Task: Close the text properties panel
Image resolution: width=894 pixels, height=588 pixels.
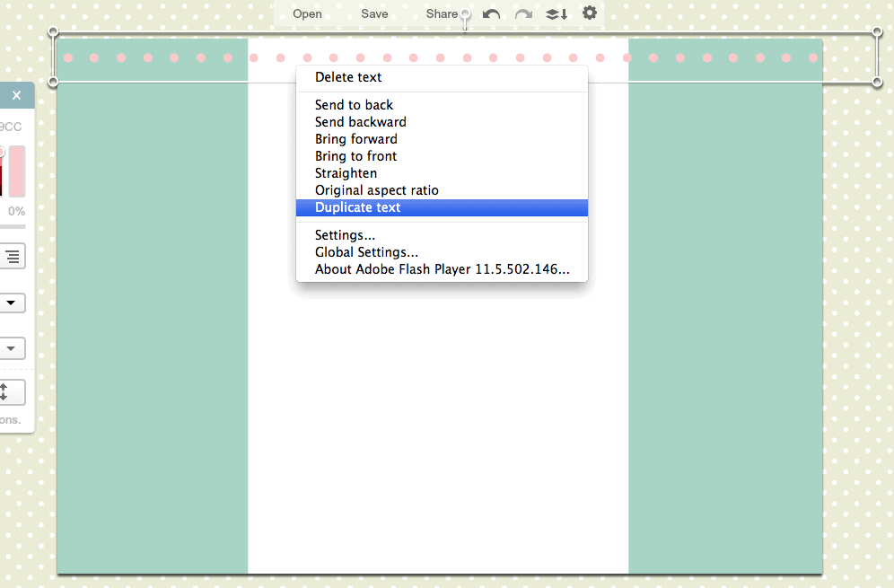Action: click(x=16, y=95)
